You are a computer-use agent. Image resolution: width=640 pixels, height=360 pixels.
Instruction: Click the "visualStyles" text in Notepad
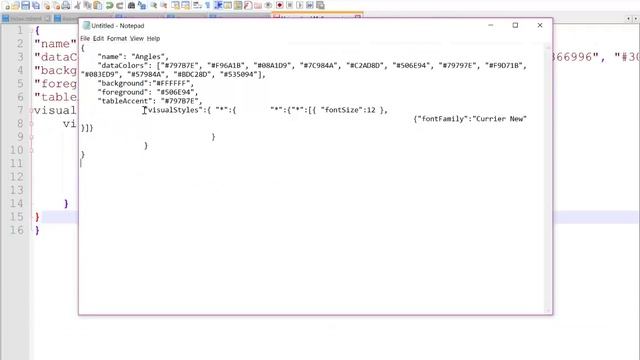click(x=175, y=110)
